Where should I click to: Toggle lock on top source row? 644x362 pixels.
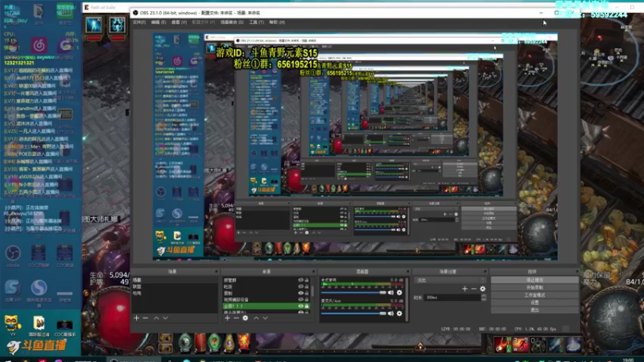coord(307,280)
